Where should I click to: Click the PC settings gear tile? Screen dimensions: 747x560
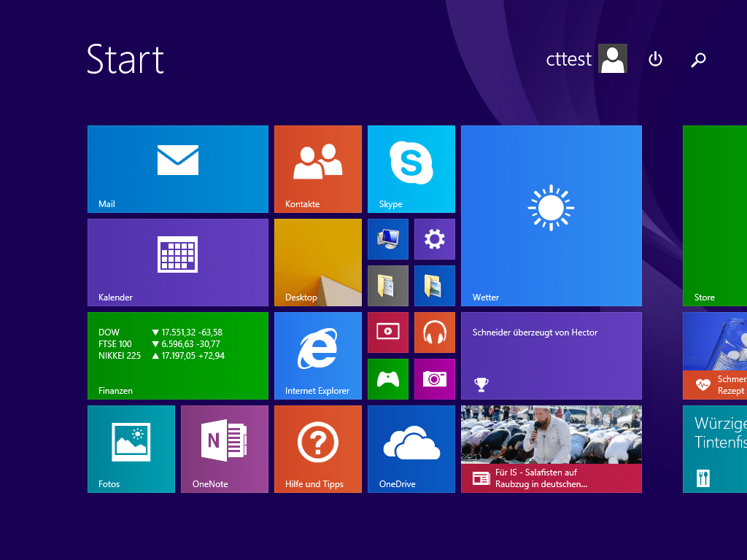pyautogui.click(x=434, y=238)
